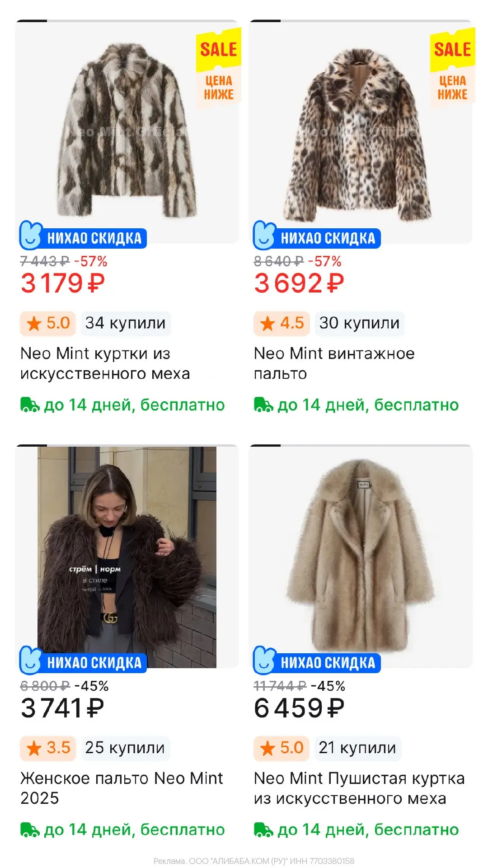Open the leopard vintage coat photo

coord(361,131)
